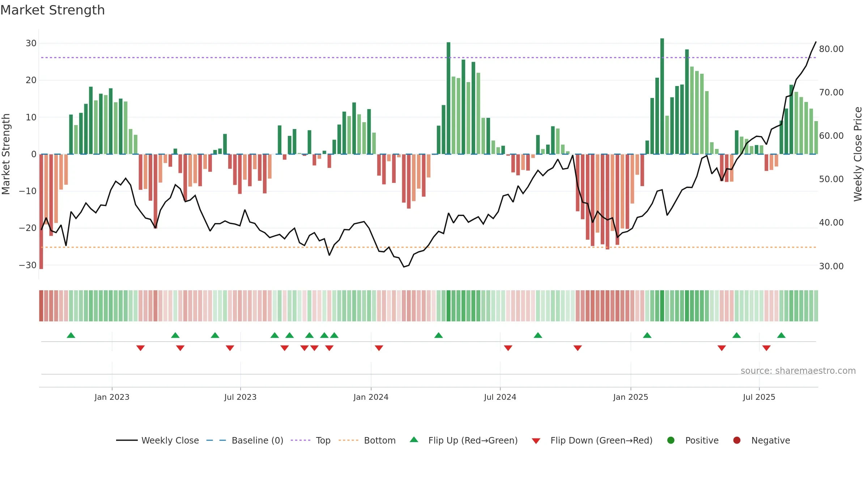Click the first flip-up triangle before Jan 2023

click(x=71, y=335)
